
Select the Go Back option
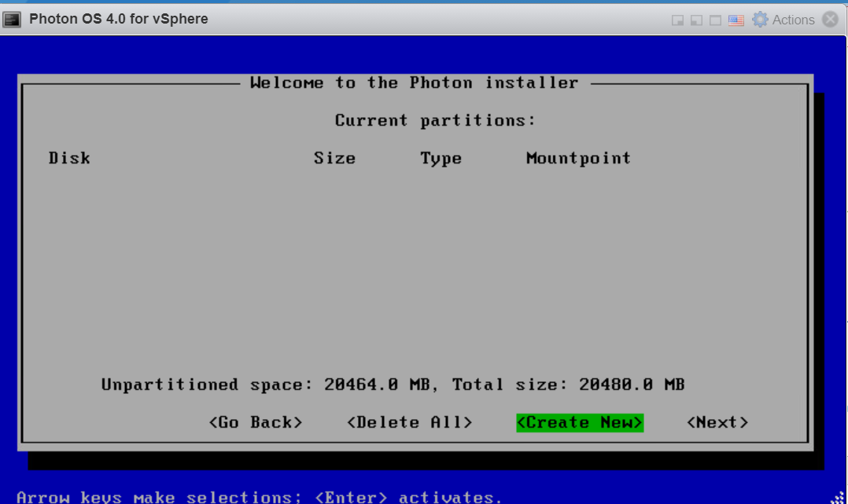pyautogui.click(x=256, y=422)
